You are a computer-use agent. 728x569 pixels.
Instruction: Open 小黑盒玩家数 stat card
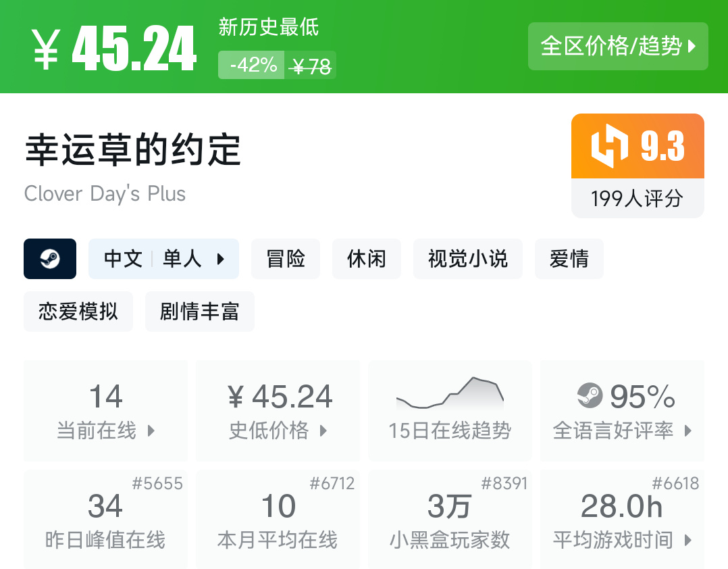450,520
